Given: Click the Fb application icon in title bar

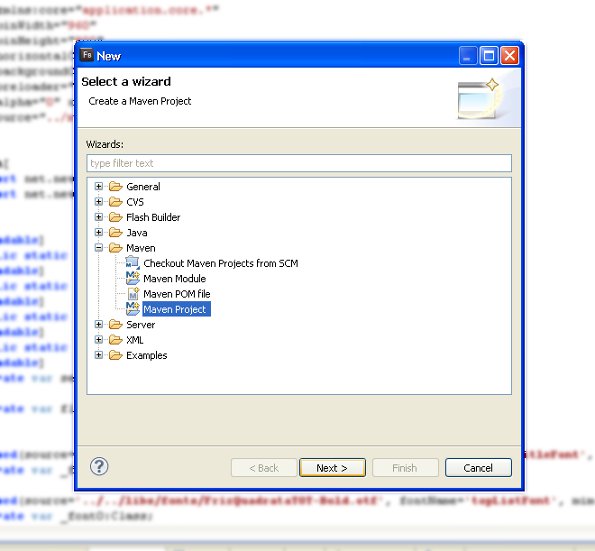Looking at the screenshot, I should (87, 55).
